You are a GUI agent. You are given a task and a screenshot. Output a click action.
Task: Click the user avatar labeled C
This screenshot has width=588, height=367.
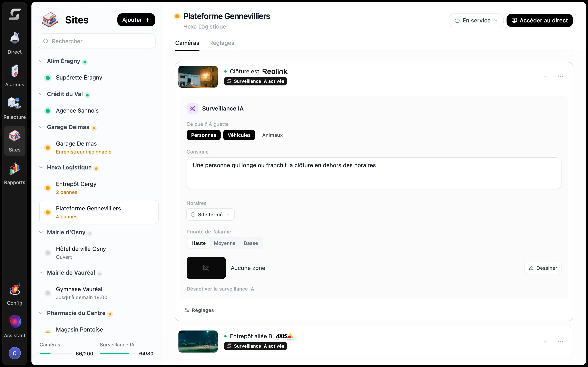(x=14, y=353)
